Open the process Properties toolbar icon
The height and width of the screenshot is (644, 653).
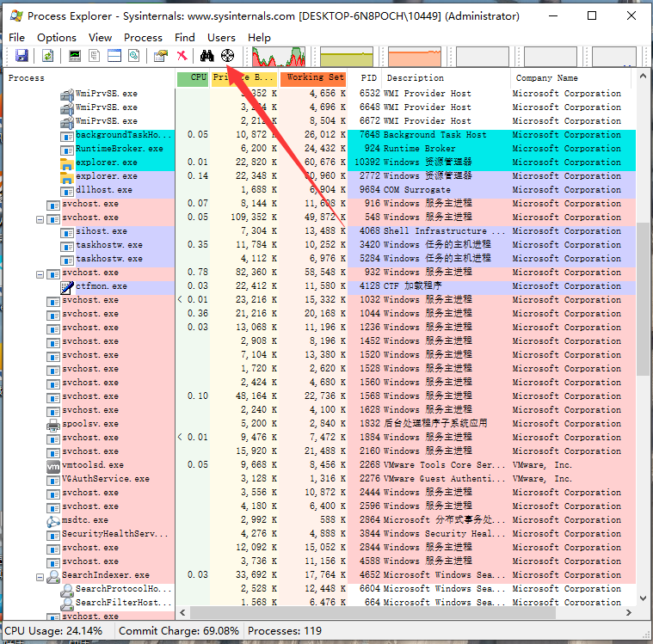[160, 55]
